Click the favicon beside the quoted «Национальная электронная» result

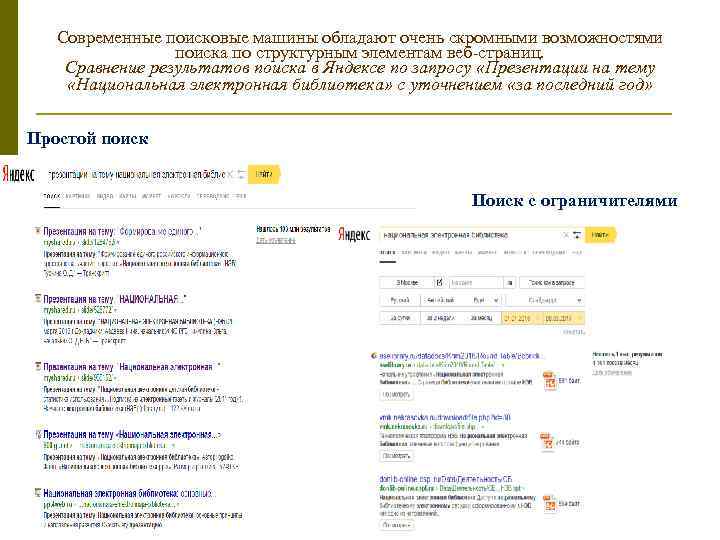[x=38, y=434]
